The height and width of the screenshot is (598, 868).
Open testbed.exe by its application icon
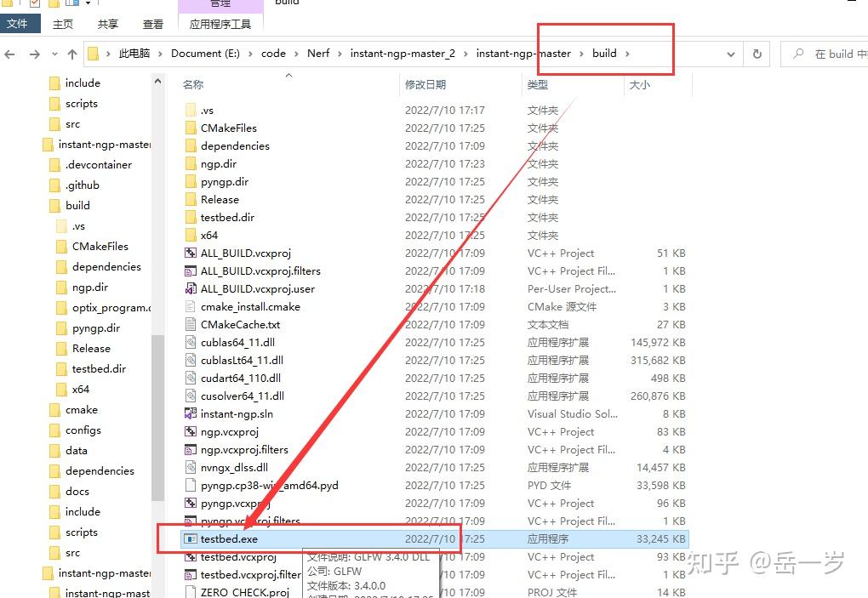189,538
